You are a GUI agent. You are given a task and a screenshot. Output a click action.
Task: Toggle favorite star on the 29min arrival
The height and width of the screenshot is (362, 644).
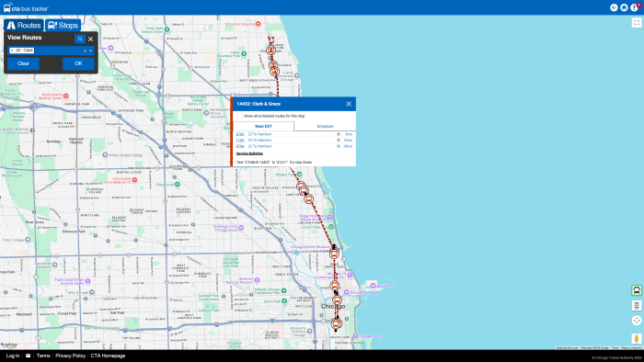click(339, 146)
